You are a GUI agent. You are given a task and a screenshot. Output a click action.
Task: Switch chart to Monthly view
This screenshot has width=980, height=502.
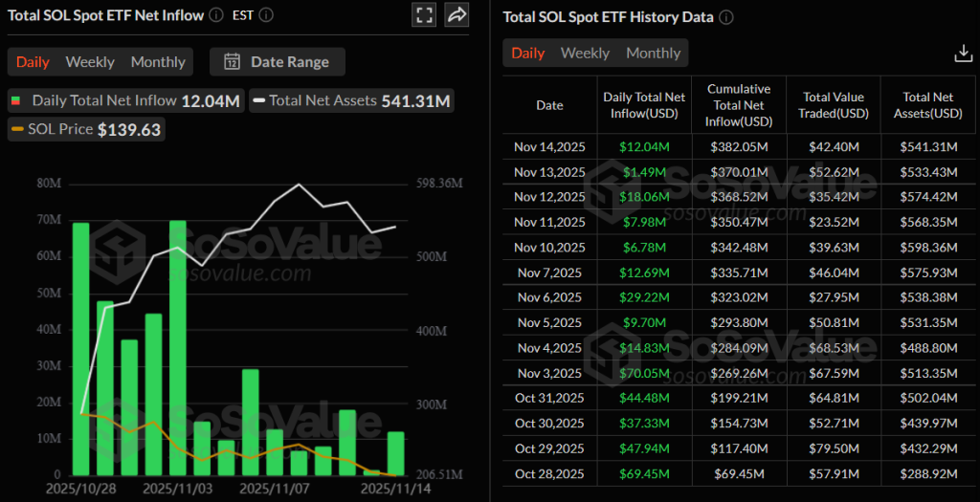tap(158, 62)
